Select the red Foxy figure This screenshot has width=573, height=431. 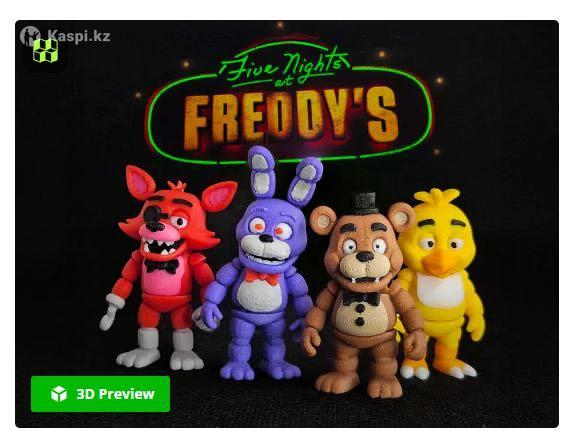pos(164,267)
